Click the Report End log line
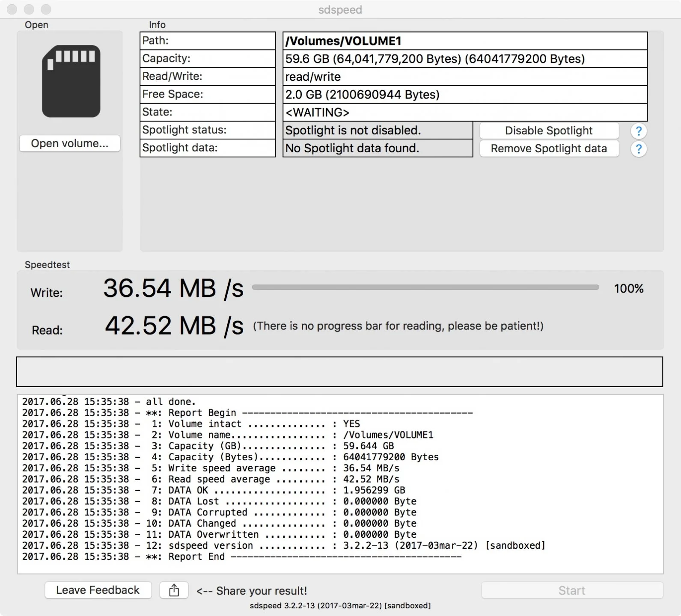Viewport: 681px width, 616px height. coord(242,557)
